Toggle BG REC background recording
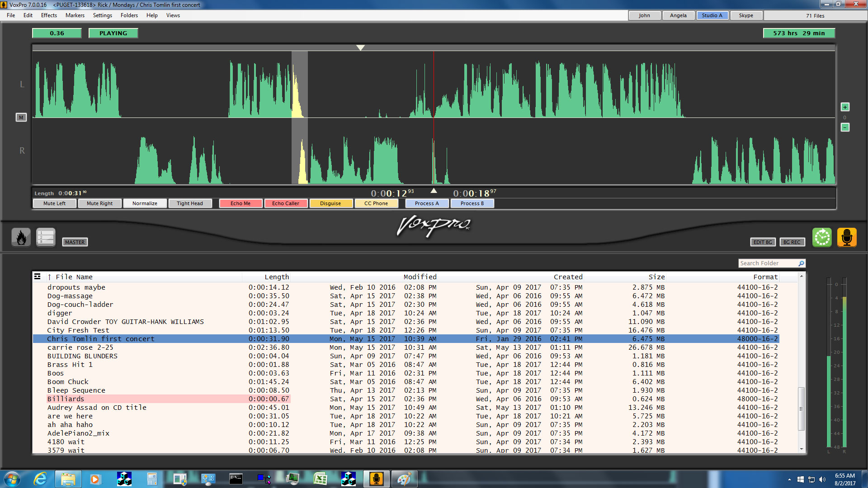This screenshot has height=488, width=868. click(792, 242)
